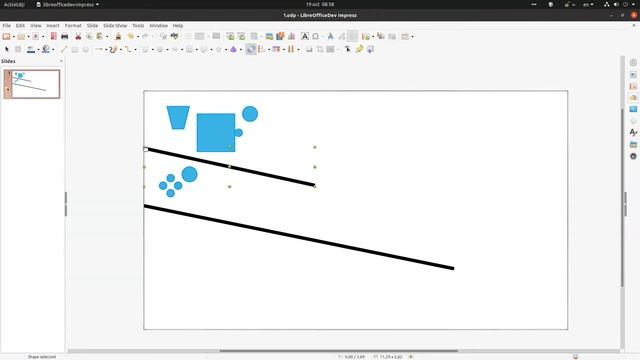Select the 3D Objects purple cone icon
640x360 pixels.
tap(233, 49)
